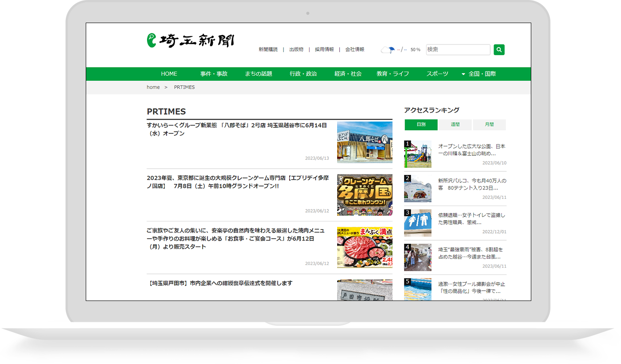Open the 新聞購読 link
621x364 pixels.
pos(268,50)
